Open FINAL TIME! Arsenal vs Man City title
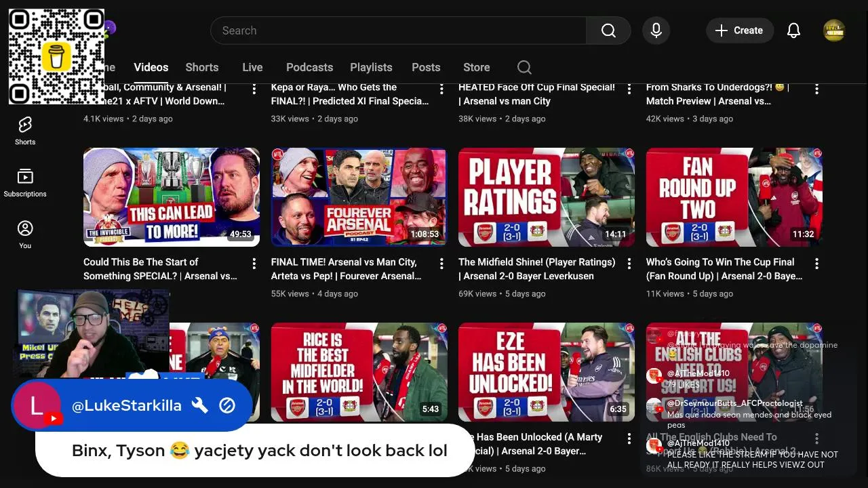The width and height of the screenshot is (868, 488). [x=346, y=269]
